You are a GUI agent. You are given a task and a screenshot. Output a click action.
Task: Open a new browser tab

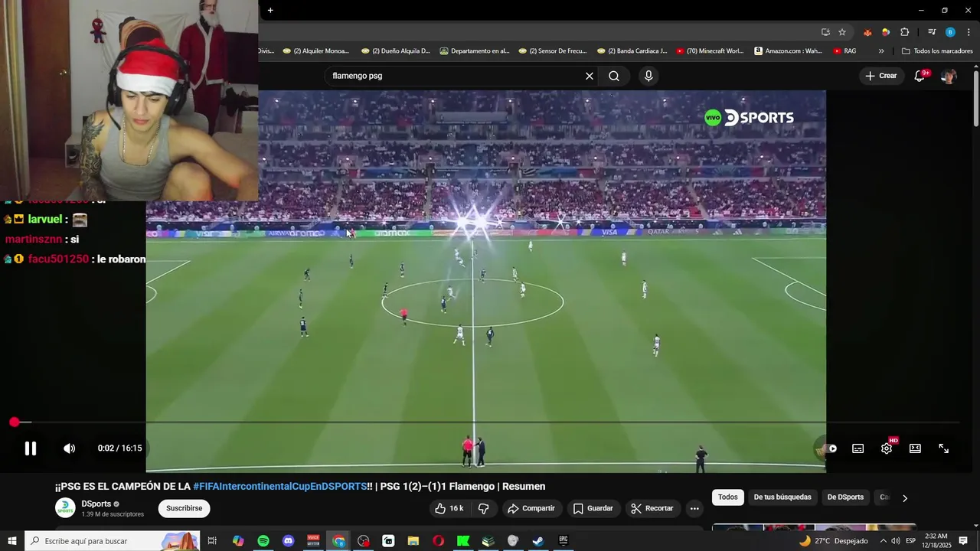(x=270, y=11)
